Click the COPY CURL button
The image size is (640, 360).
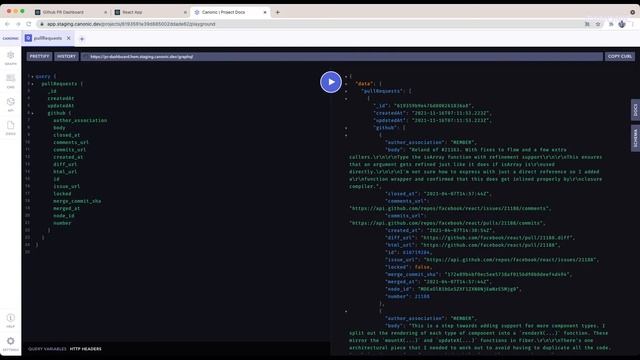620,56
